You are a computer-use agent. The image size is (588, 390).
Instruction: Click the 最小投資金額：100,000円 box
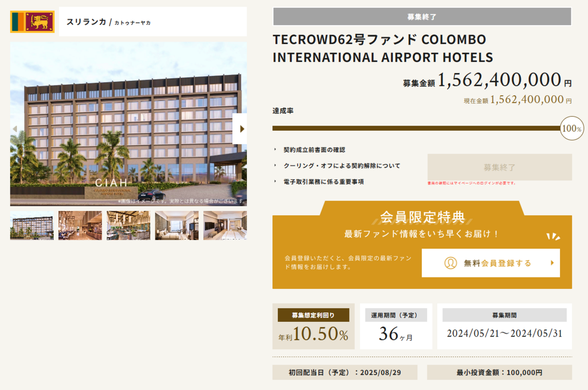[499, 372]
